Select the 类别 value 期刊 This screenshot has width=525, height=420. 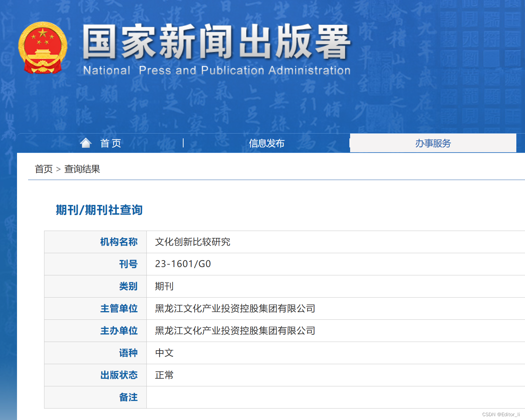coord(164,286)
